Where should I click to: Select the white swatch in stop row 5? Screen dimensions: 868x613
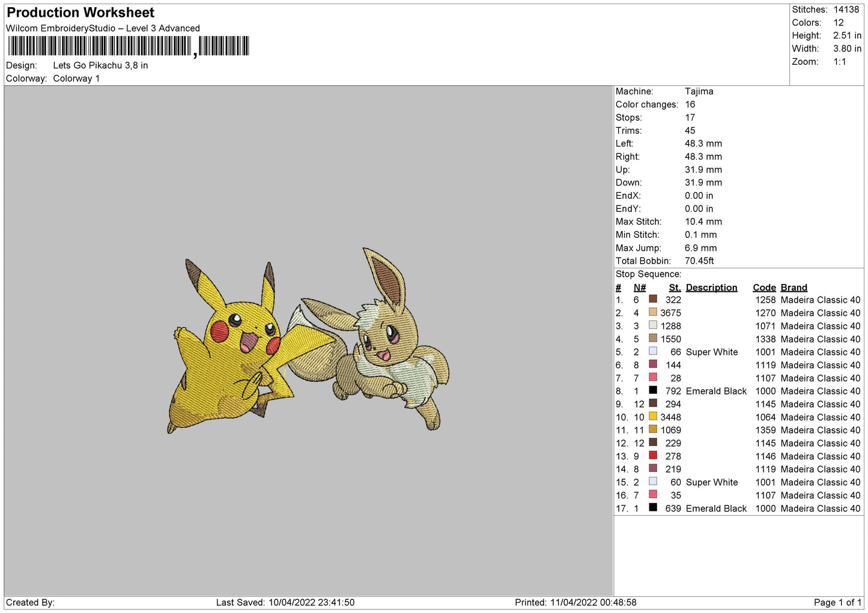click(653, 351)
